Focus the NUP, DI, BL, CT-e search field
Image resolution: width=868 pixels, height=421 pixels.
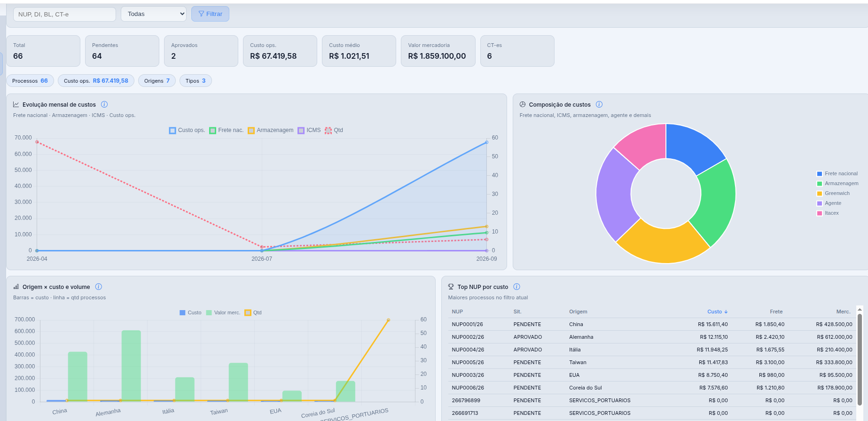tap(64, 14)
